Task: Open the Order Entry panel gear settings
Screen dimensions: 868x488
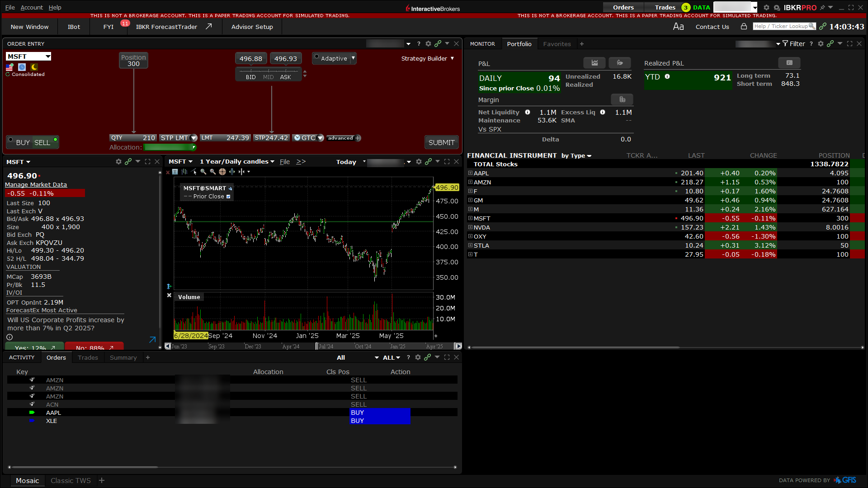Action: click(428, 44)
